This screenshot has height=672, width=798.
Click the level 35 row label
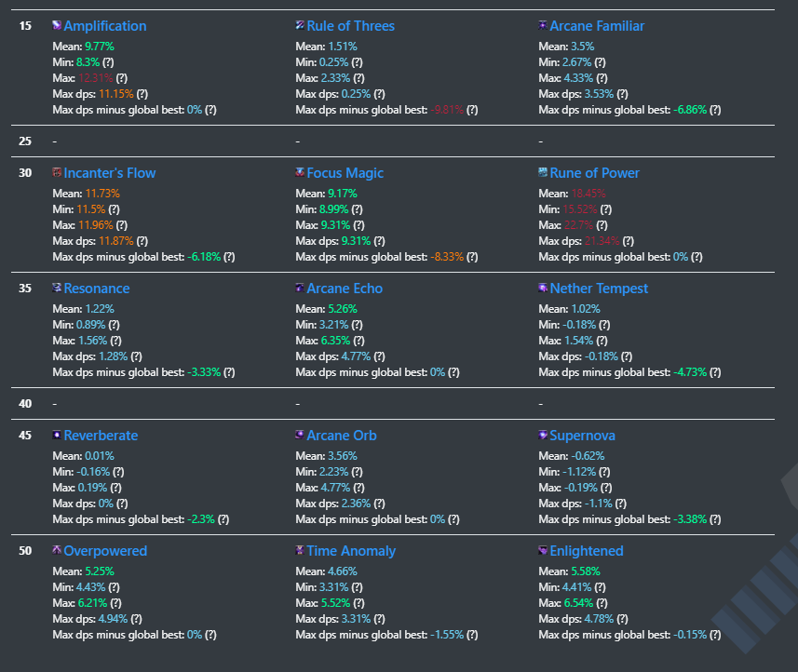click(x=25, y=289)
